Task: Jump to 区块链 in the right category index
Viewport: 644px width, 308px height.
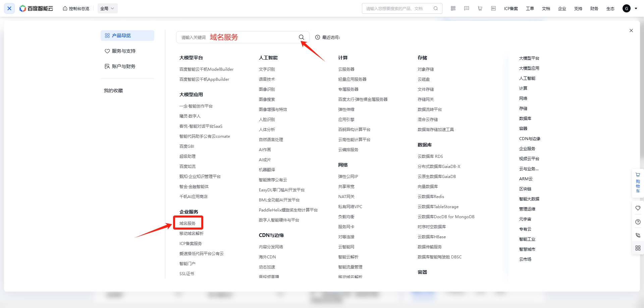Action: click(x=525, y=189)
